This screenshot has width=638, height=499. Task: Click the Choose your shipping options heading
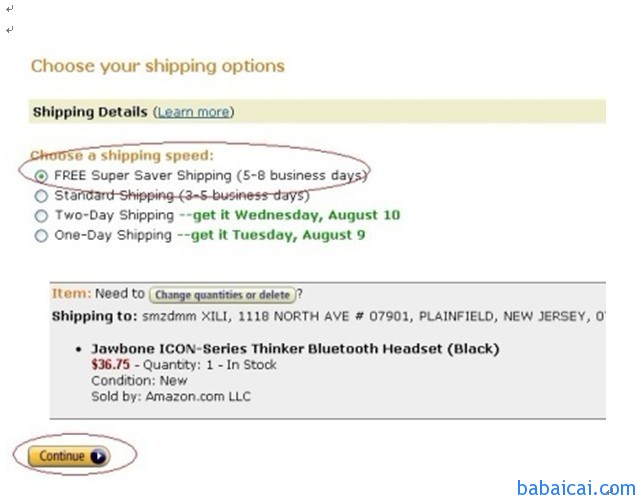coord(158,66)
